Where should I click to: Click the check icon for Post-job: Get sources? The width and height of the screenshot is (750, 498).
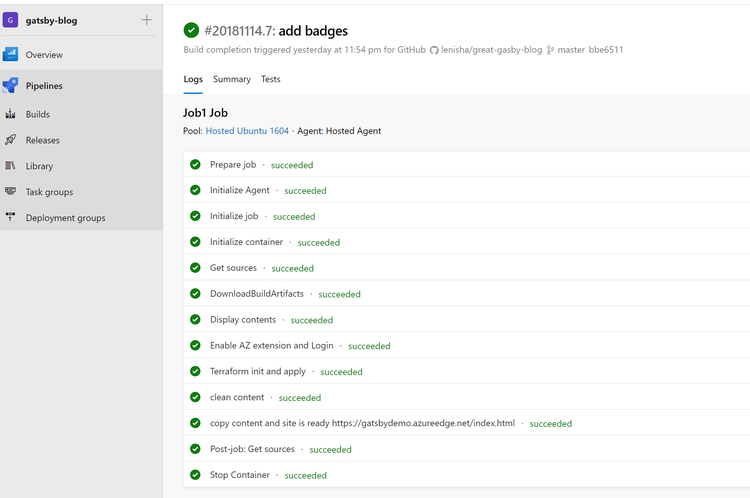point(195,449)
